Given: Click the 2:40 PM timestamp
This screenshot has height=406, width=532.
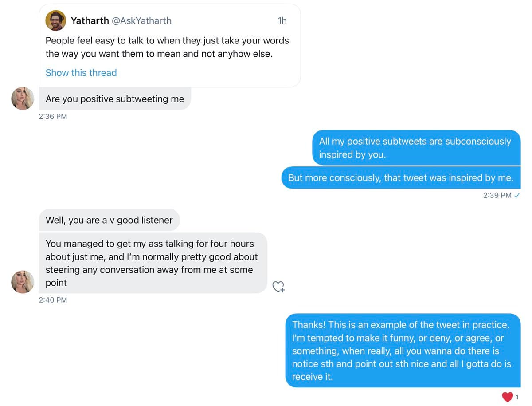Looking at the screenshot, I should (53, 300).
